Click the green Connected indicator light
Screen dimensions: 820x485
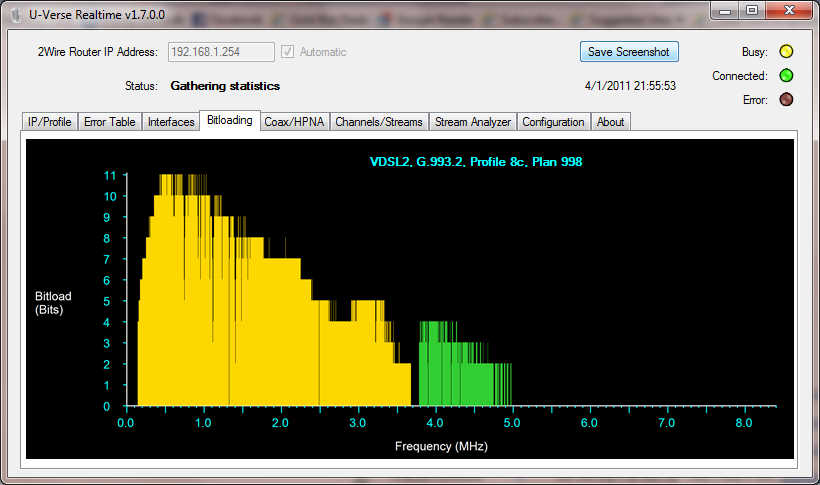786,76
